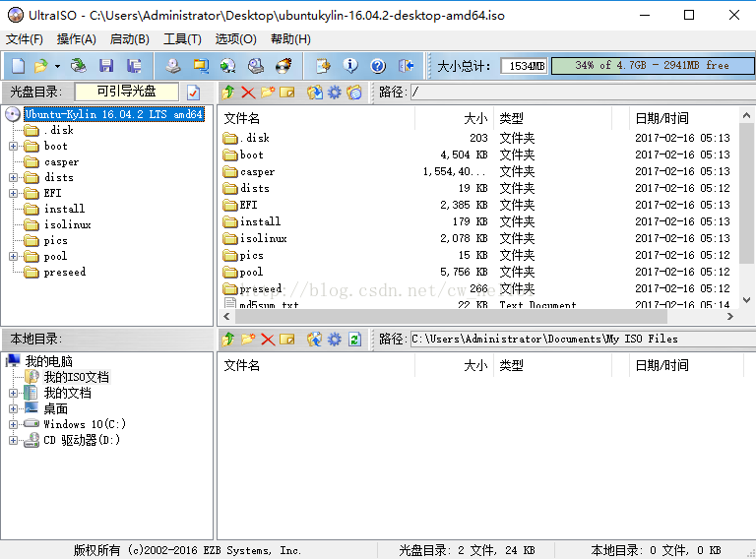Click the Add files icon in local pane toolbar
This screenshot has height=559, width=756.
click(315, 340)
